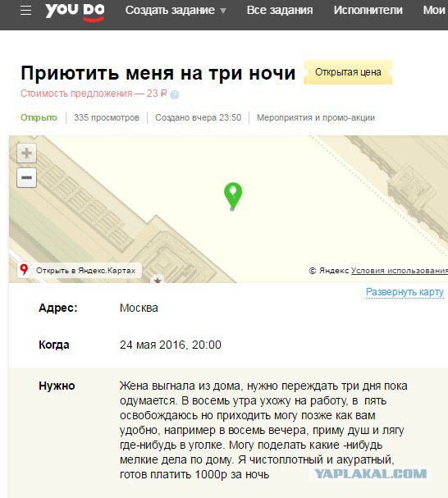Click the star marker on the map
Screen dimensions: 448x498
tap(158, 280)
